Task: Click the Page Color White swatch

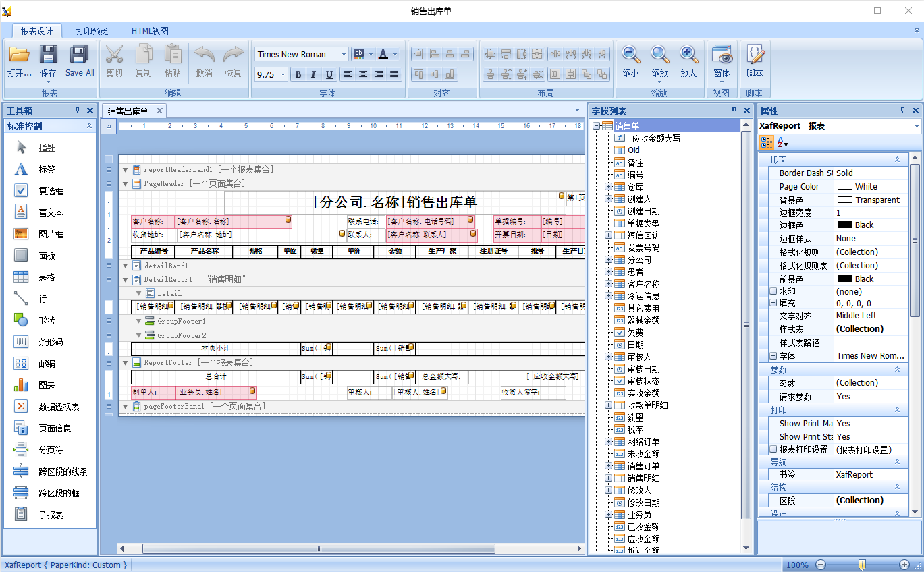Action: coord(845,186)
